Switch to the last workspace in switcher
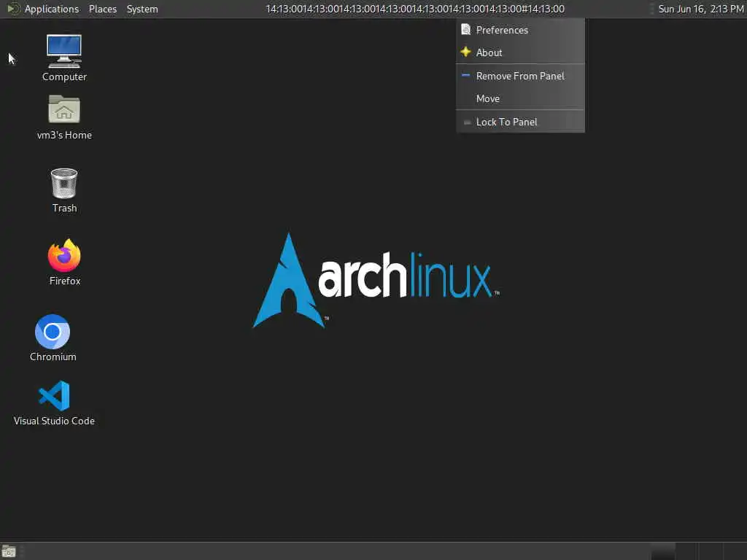 [735, 551]
